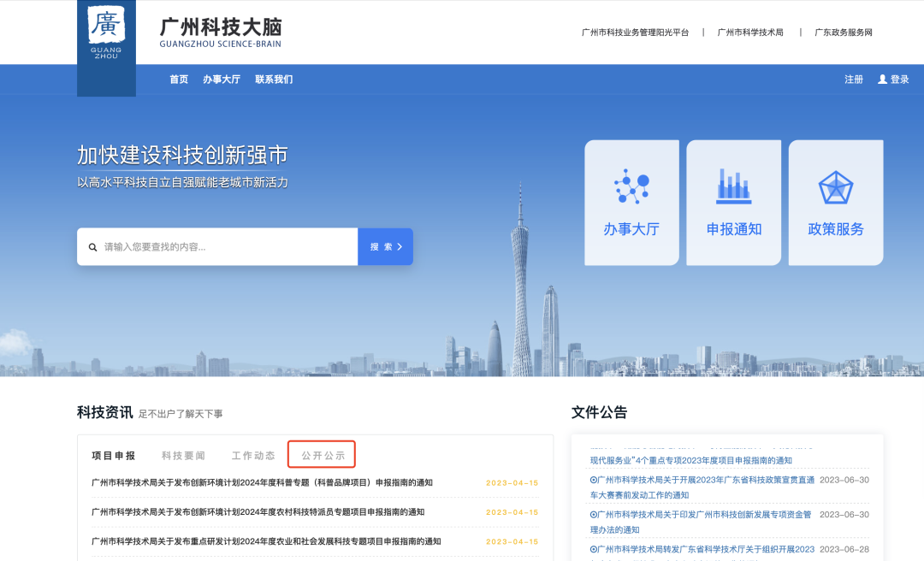The image size is (924, 561).
Task: Click the magnifier icon in search box
Action: point(93,247)
